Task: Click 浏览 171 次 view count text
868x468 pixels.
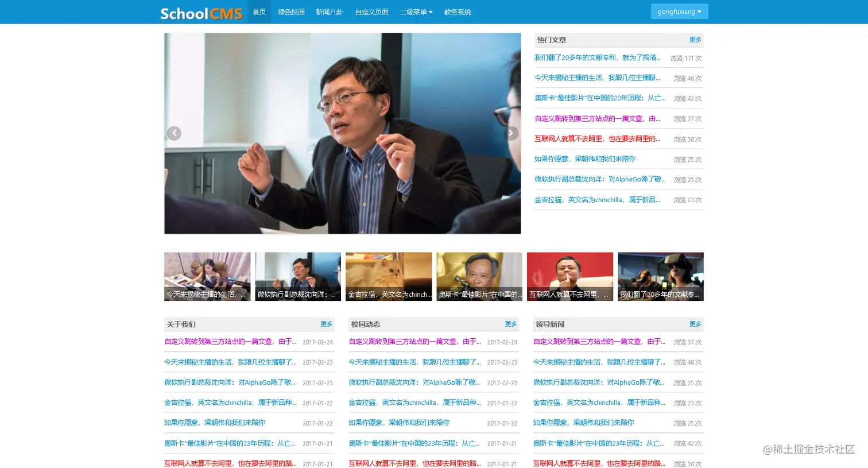Action: coord(686,59)
